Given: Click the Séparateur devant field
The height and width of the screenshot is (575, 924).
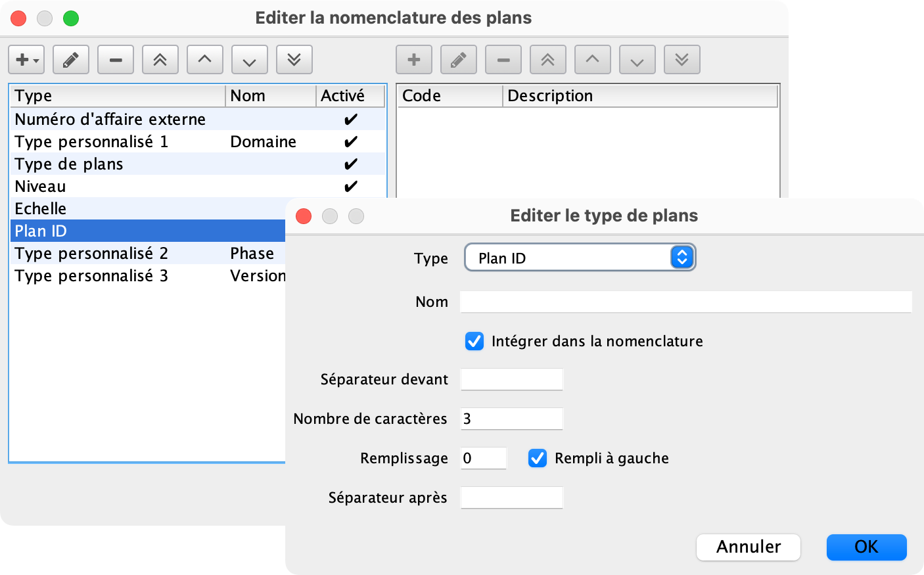Looking at the screenshot, I should click(512, 379).
